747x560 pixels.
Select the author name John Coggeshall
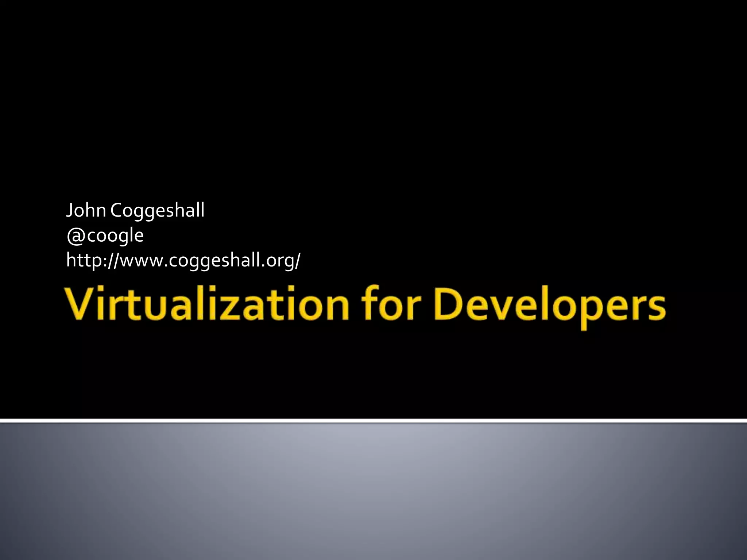[135, 210]
